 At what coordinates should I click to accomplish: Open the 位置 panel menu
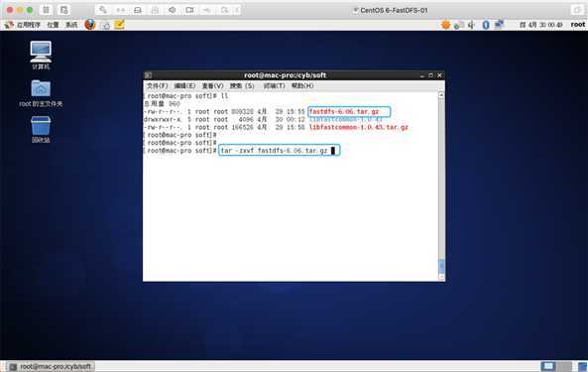pos(53,25)
